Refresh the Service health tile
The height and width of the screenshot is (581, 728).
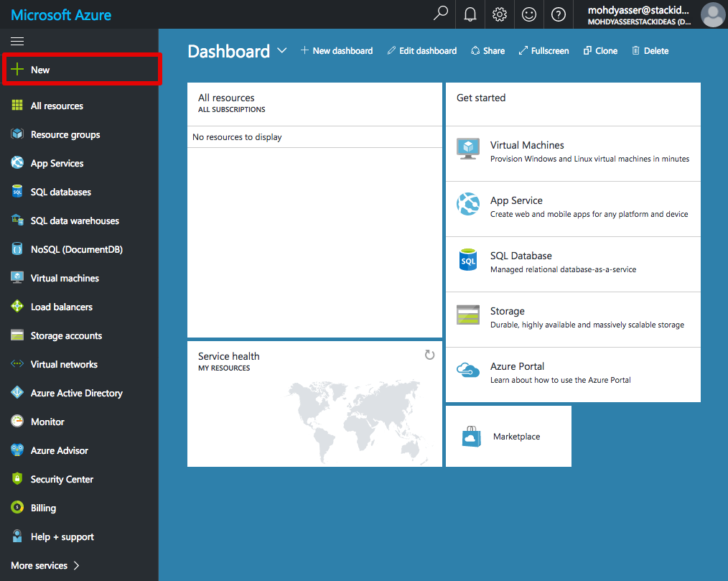(x=429, y=355)
